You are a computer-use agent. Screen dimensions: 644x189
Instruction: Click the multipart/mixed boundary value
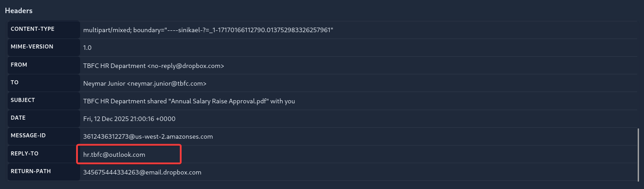tap(208, 30)
